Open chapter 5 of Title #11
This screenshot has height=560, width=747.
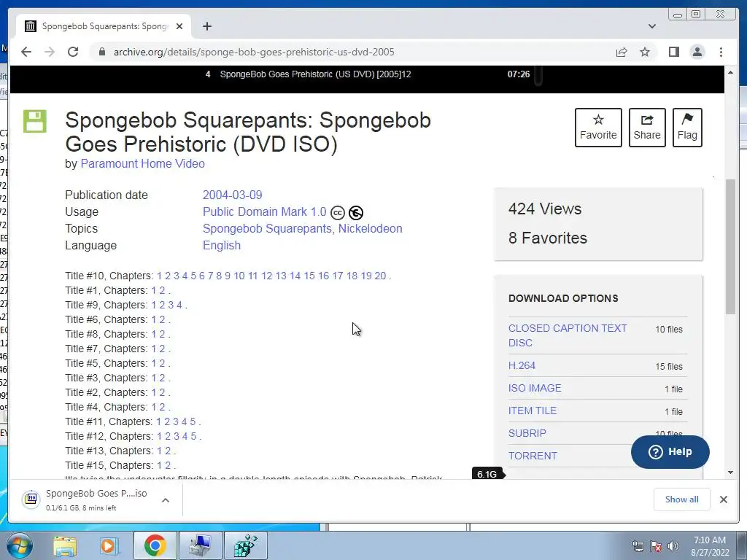point(193,421)
